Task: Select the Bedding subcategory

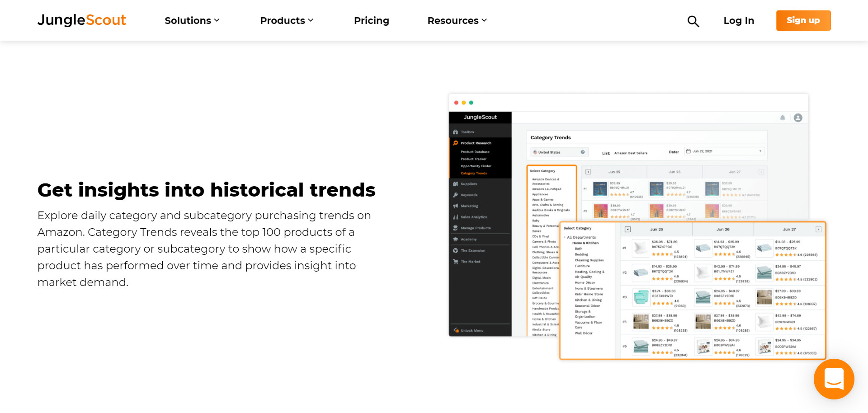Action: tap(581, 254)
